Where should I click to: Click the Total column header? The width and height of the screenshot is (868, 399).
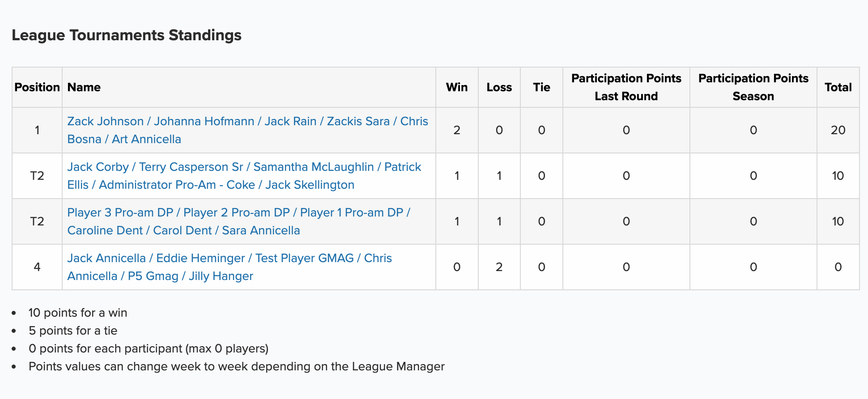[x=838, y=87]
